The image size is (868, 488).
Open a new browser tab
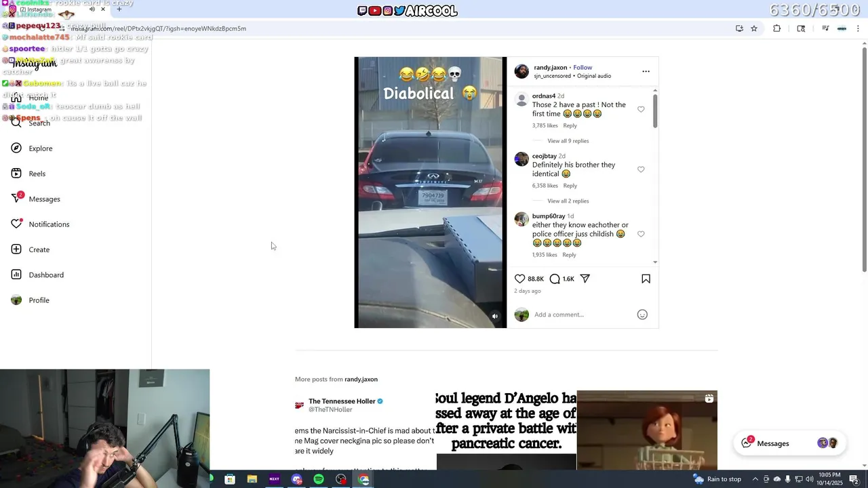119,9
